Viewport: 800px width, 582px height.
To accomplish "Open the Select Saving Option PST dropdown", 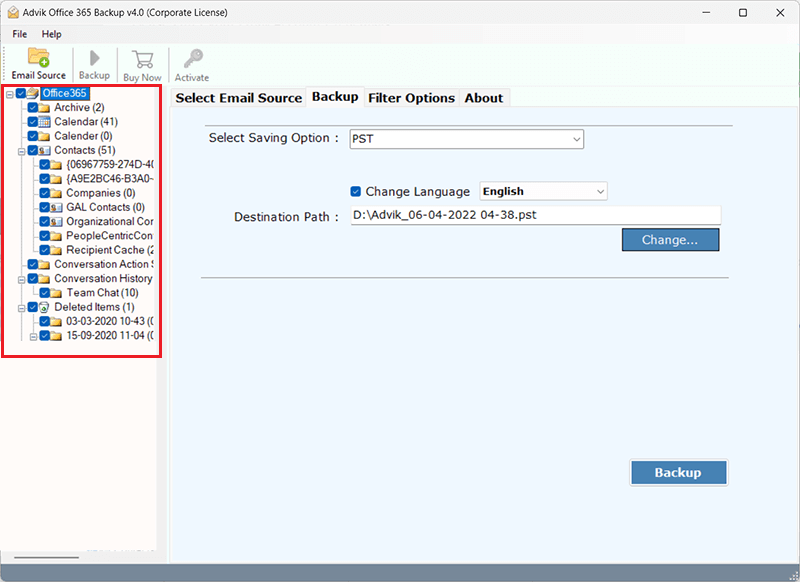I will [466, 139].
